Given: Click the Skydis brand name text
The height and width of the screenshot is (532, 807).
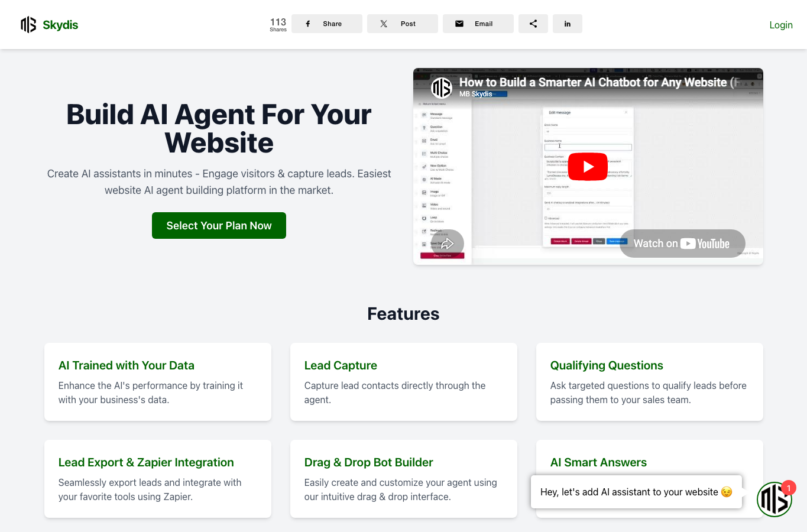Looking at the screenshot, I should click(x=60, y=25).
